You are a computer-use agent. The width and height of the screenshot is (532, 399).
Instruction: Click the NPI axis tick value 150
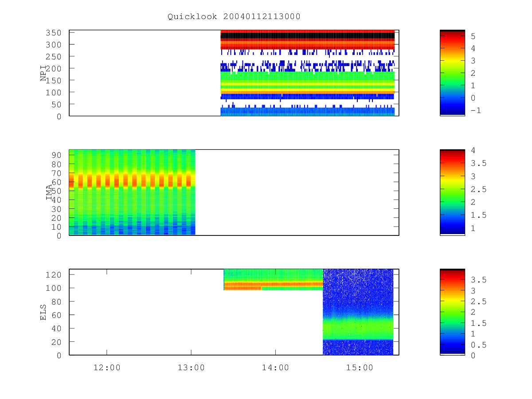[54, 80]
